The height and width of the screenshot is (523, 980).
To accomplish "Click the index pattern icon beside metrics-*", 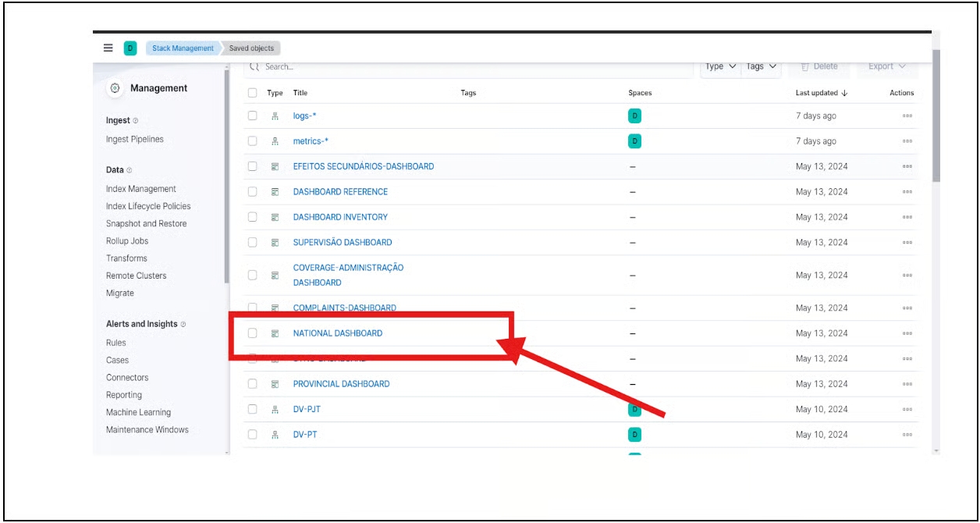I will (x=275, y=141).
